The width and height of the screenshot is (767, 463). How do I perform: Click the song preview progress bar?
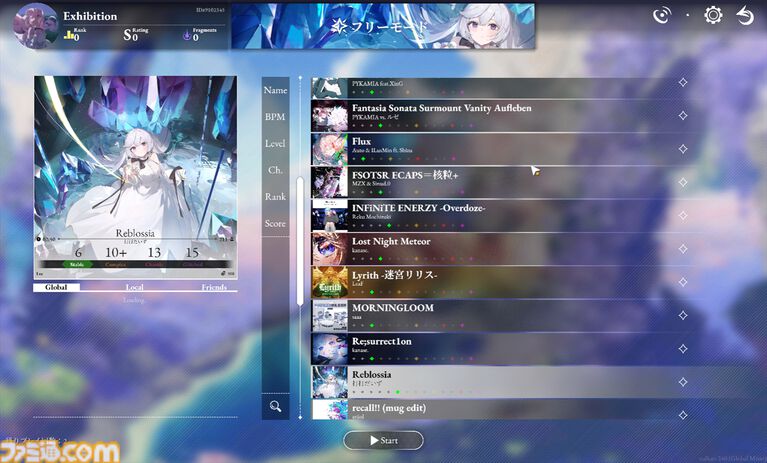pyautogui.click(x=135, y=239)
